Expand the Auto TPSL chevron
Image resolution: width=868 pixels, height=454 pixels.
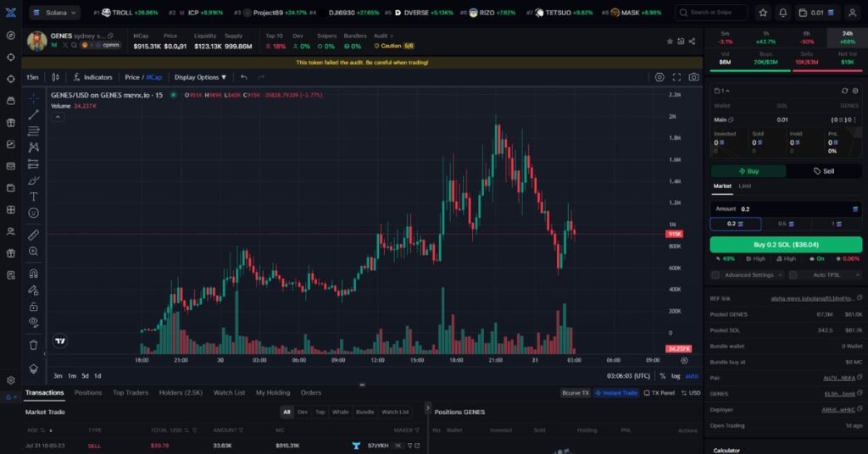[x=858, y=274]
